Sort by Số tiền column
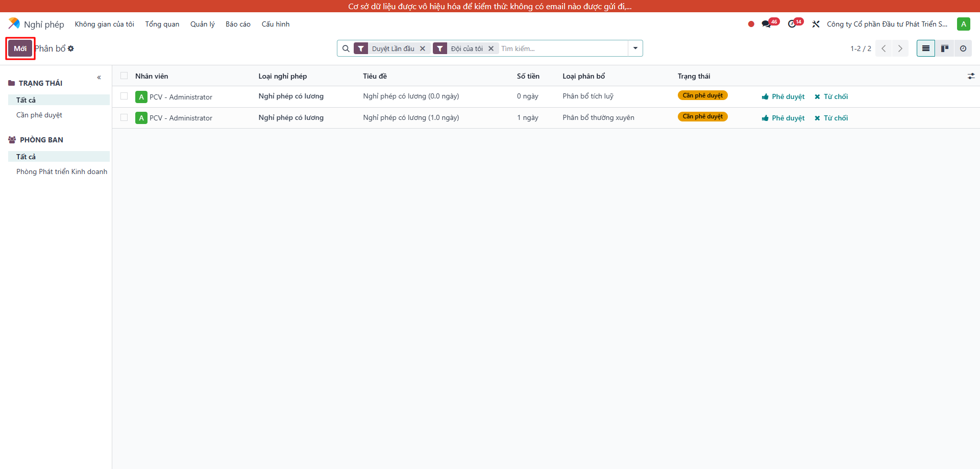 click(528, 76)
